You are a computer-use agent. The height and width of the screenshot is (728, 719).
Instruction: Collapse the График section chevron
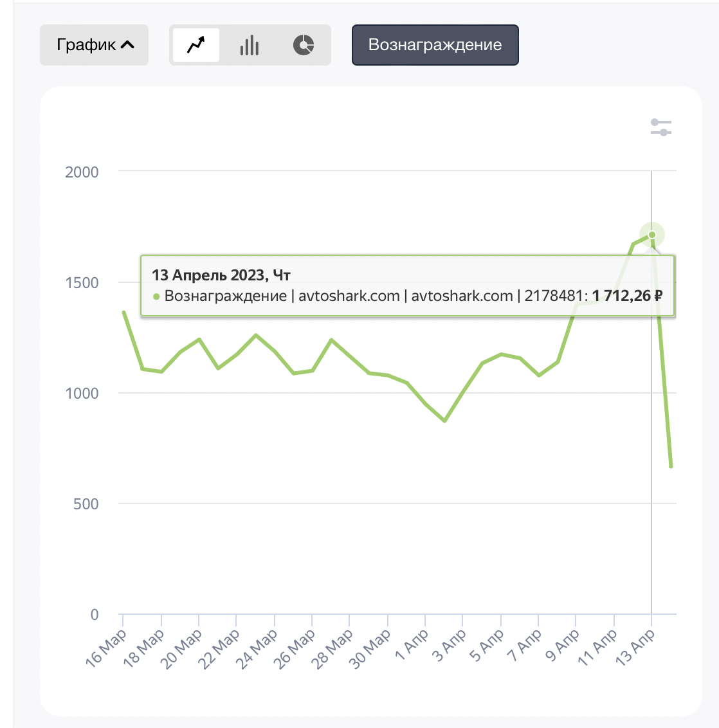click(x=128, y=45)
